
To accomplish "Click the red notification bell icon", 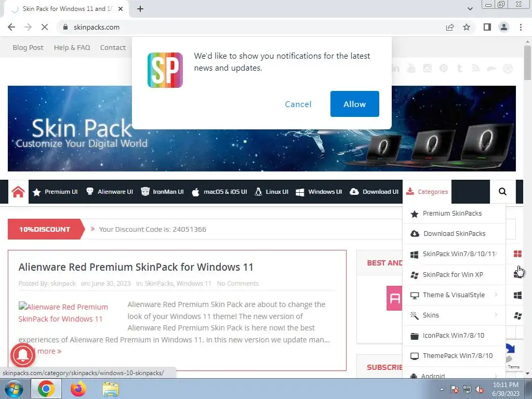I will tap(23, 355).
